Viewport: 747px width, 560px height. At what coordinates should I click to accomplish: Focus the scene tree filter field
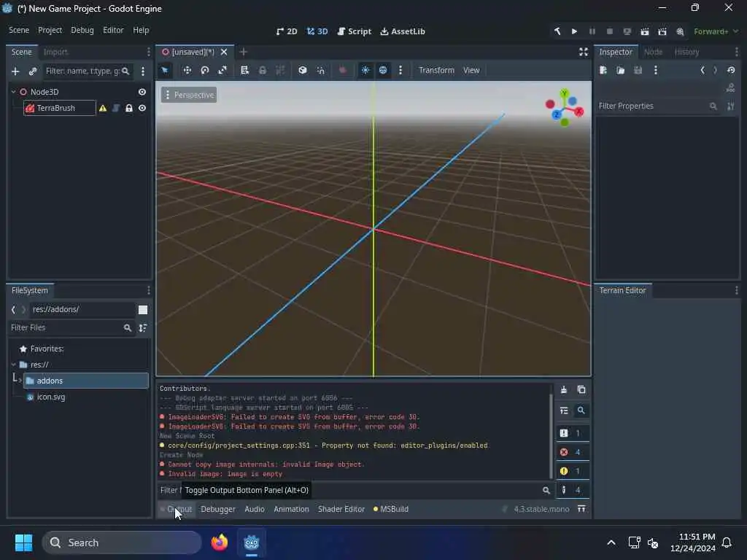coord(88,71)
